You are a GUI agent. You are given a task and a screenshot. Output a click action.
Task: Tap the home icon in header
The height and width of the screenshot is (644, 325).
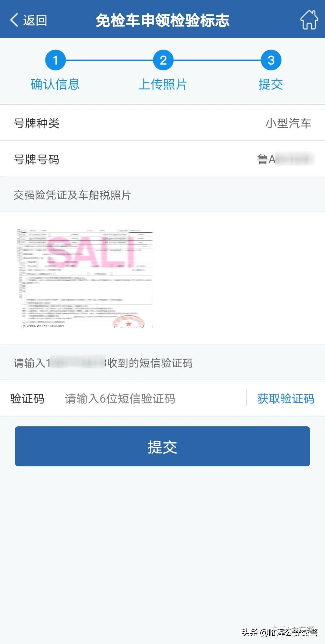click(x=309, y=20)
